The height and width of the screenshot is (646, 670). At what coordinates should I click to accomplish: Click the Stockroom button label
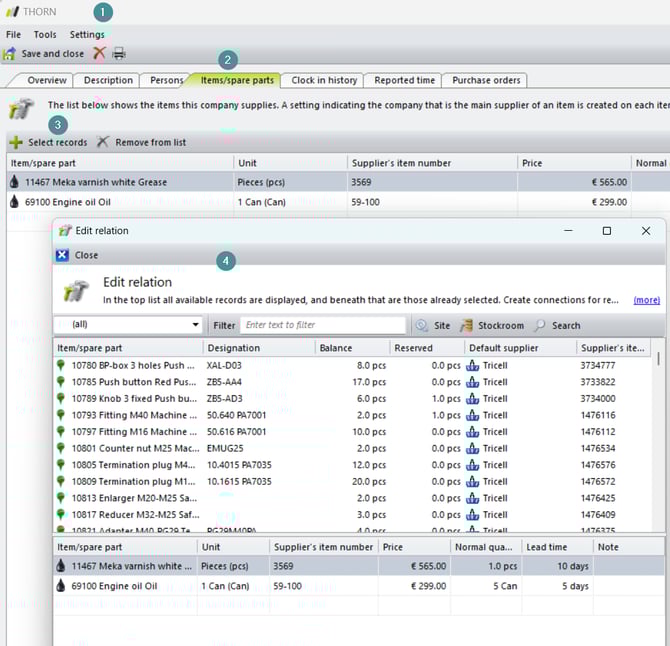point(501,326)
